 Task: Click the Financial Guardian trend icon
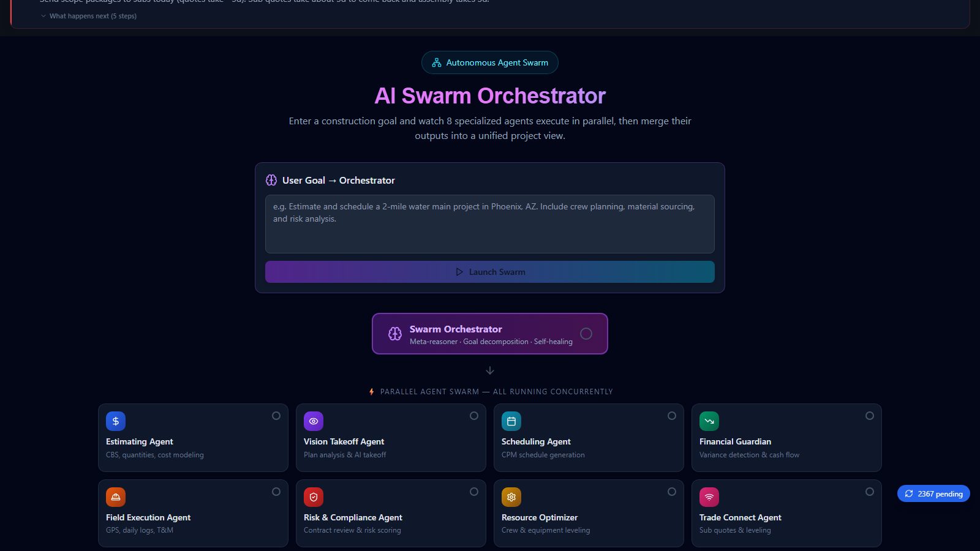709,421
